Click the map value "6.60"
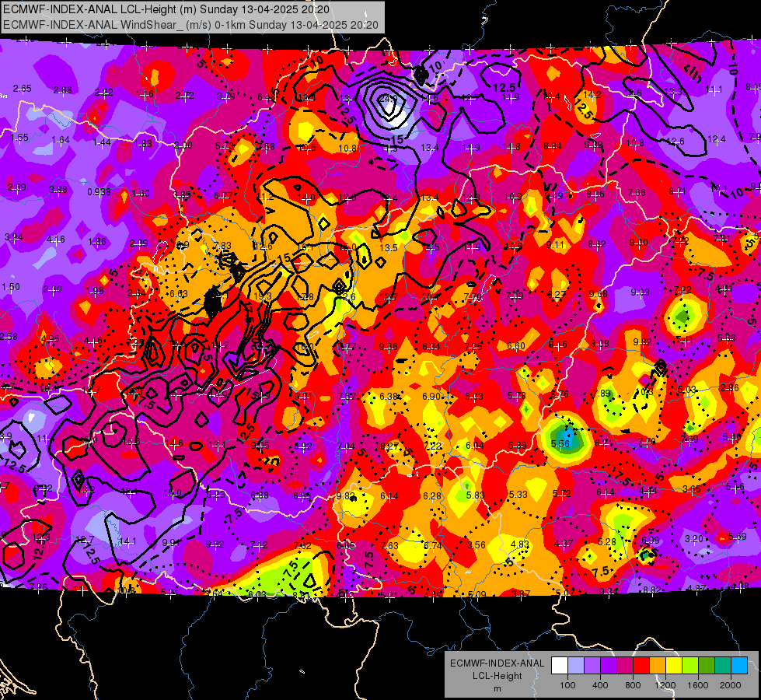 516,345
